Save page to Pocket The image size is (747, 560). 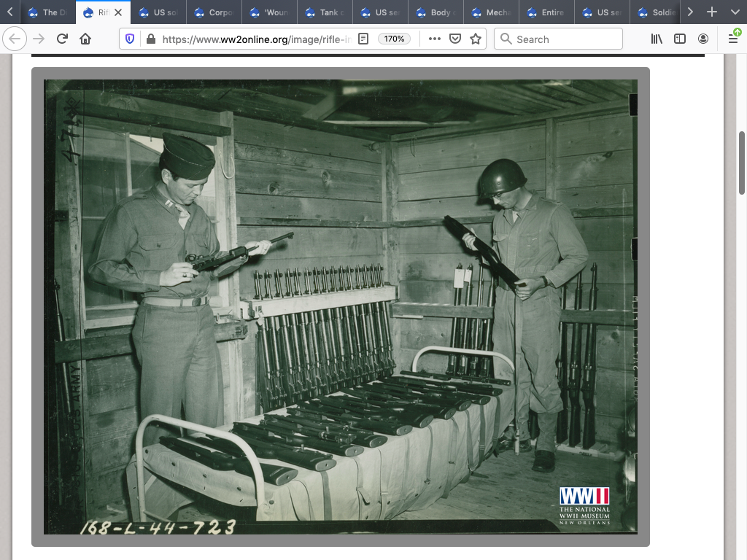tap(455, 39)
